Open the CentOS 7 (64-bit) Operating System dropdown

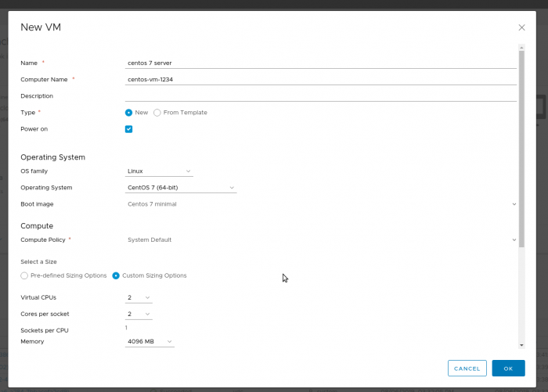(x=181, y=188)
